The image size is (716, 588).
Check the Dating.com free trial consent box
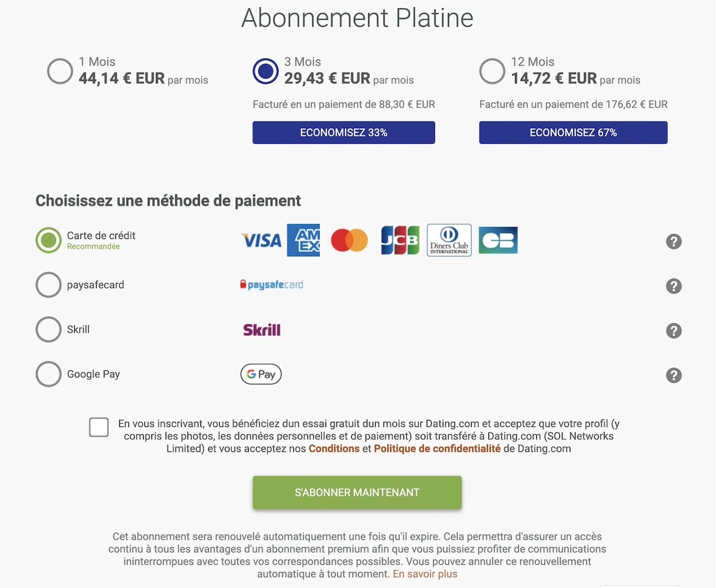coord(99,427)
